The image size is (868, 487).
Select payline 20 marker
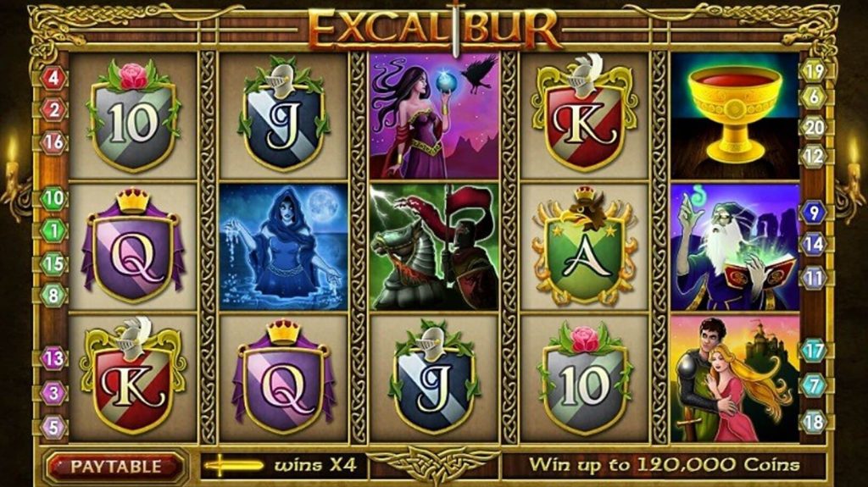(x=814, y=128)
